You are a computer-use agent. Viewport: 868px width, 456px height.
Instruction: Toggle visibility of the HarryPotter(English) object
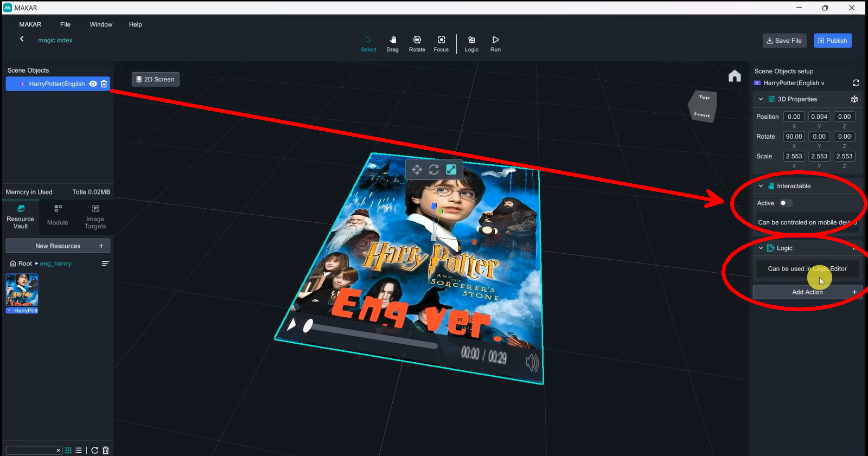coord(93,84)
